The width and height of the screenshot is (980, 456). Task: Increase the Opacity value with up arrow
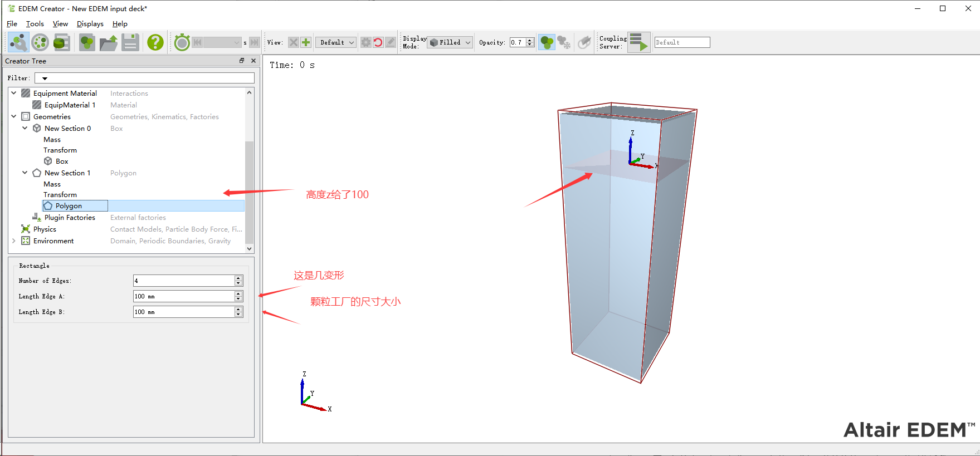[530, 40]
